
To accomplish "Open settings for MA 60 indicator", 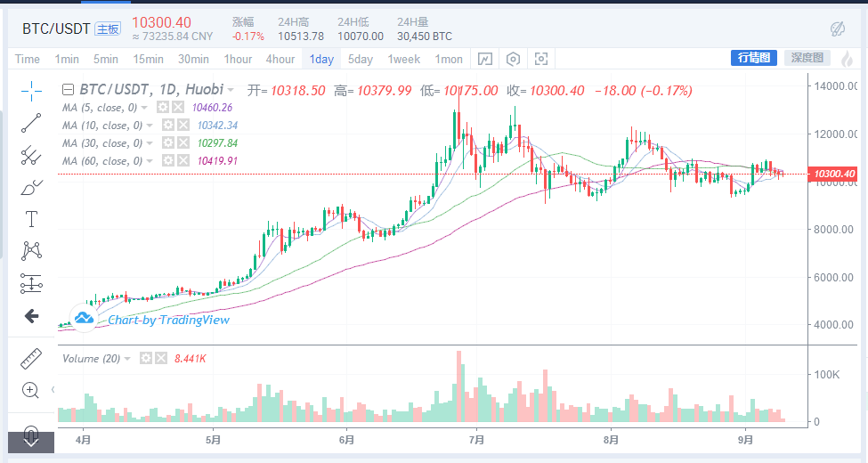I will (168, 160).
